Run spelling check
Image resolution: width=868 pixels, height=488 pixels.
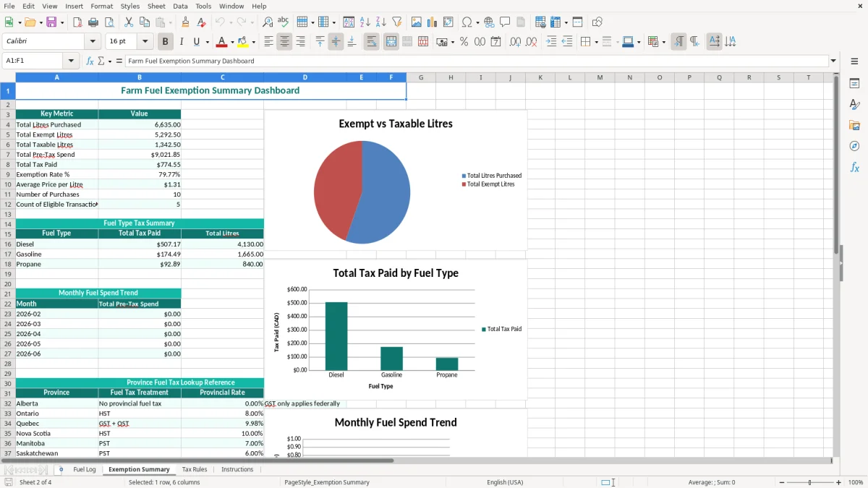tap(284, 22)
